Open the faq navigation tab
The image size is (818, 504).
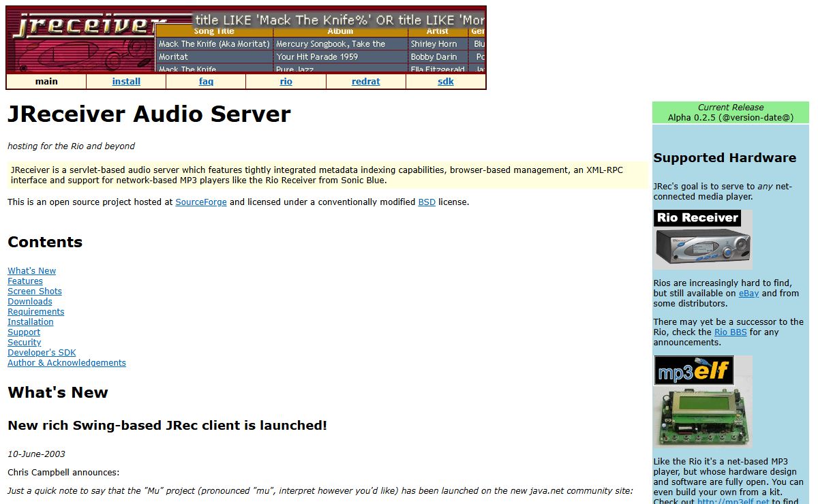[206, 82]
